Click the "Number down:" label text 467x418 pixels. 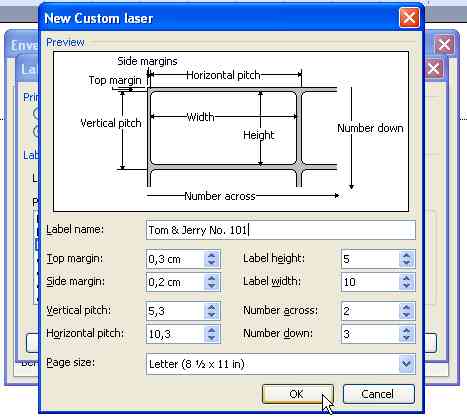278,333
